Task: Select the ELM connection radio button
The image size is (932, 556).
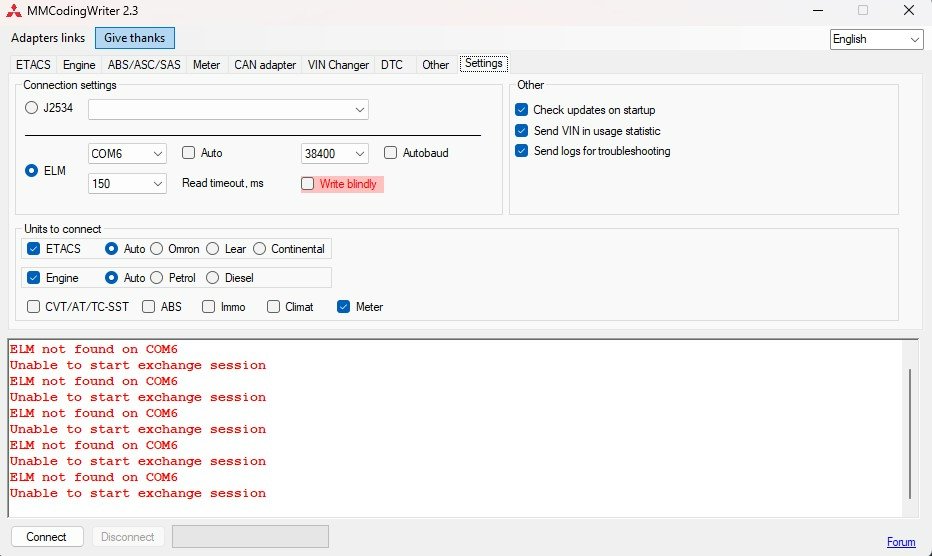Action: [32, 171]
